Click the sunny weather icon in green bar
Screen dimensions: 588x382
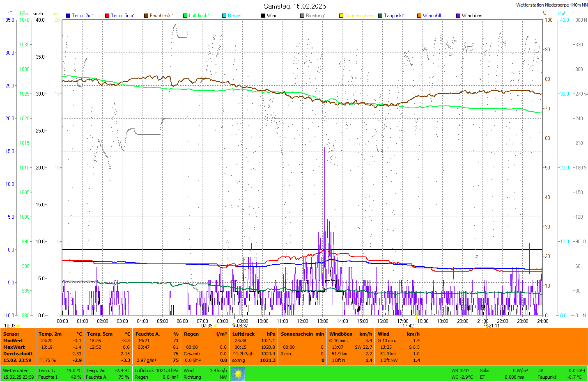(x=238, y=374)
